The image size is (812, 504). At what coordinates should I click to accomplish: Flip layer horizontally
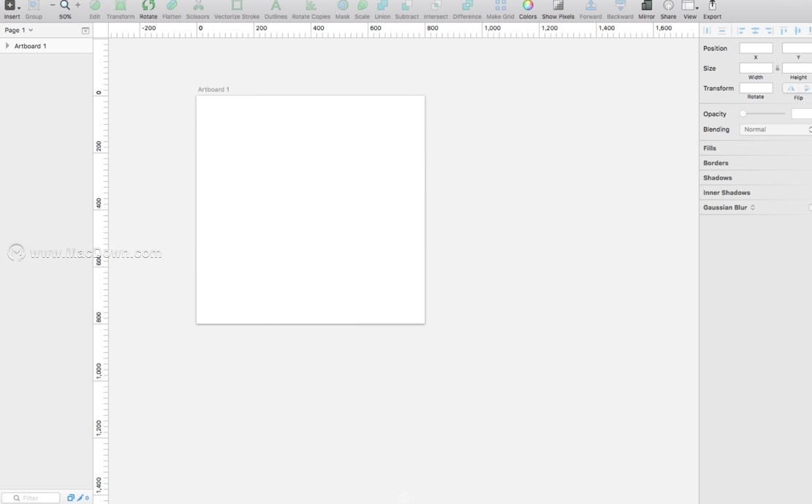click(790, 88)
